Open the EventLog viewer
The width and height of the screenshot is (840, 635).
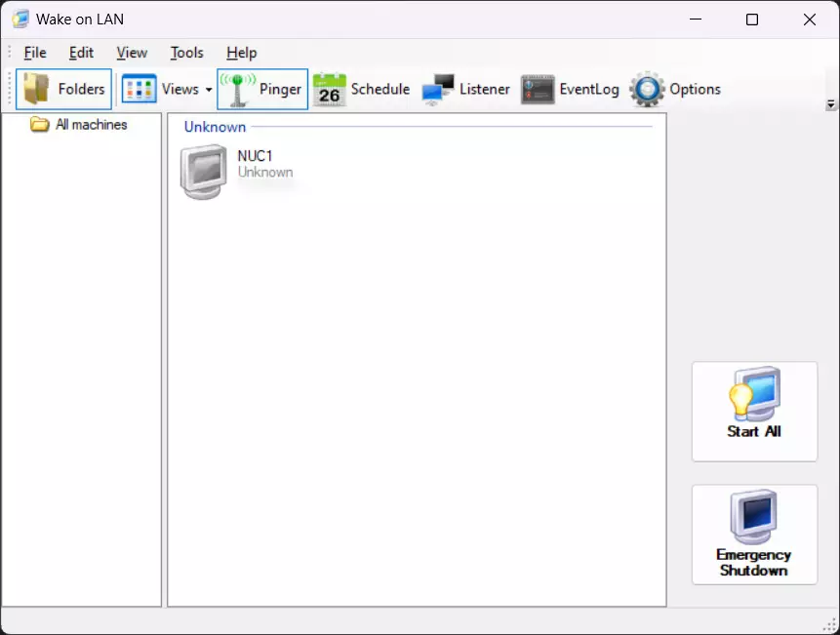(x=571, y=89)
